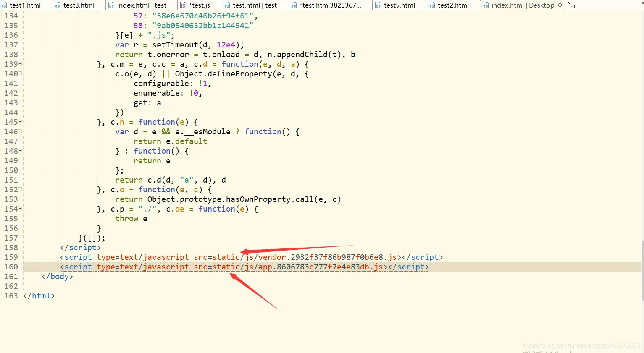Click the "9ab0540632bb1c144541" string

click(x=203, y=26)
